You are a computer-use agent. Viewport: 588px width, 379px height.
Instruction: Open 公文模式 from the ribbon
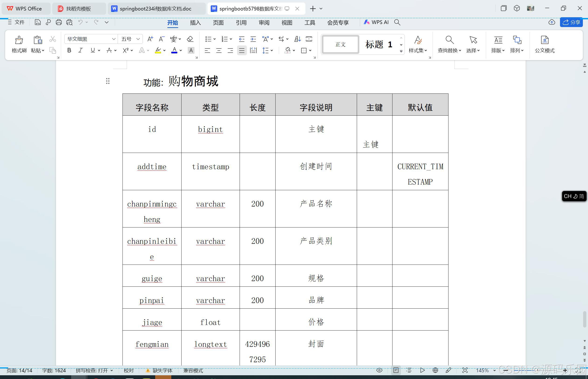coord(544,44)
